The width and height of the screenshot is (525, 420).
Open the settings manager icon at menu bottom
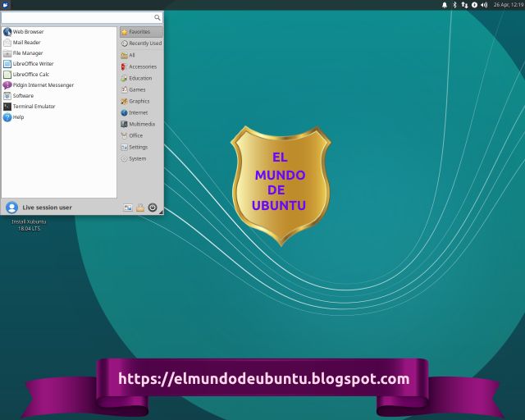[128, 208]
